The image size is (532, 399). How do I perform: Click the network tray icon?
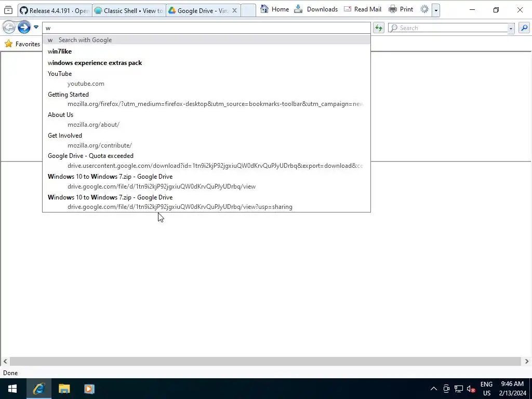pyautogui.click(x=459, y=389)
